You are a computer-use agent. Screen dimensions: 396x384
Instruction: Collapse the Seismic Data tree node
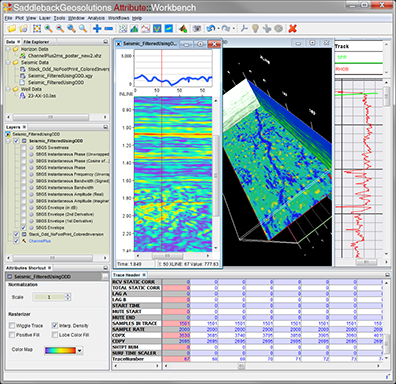(x=8, y=63)
